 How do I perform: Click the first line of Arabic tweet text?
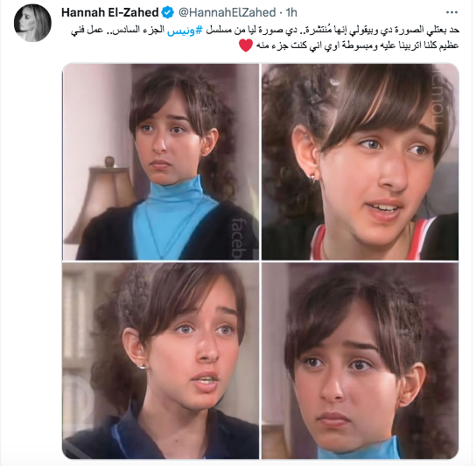[x=265, y=31]
